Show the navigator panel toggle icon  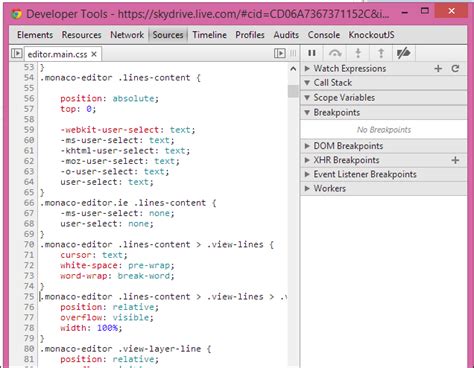pos(17,53)
